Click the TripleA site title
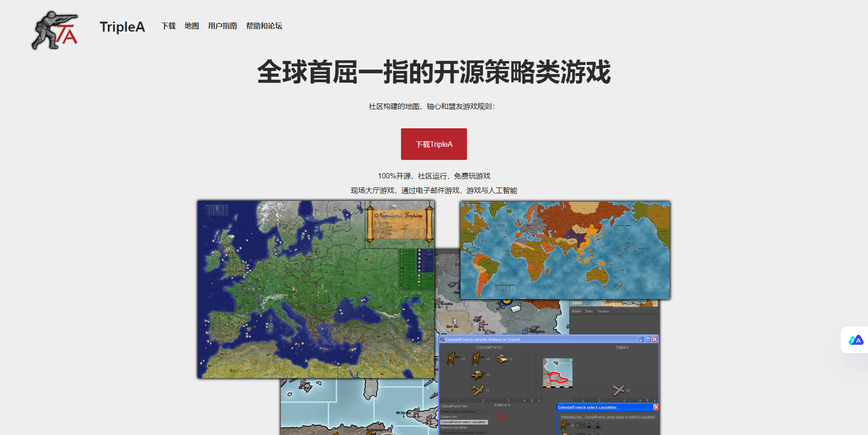This screenshot has height=435, width=868. 122,27
